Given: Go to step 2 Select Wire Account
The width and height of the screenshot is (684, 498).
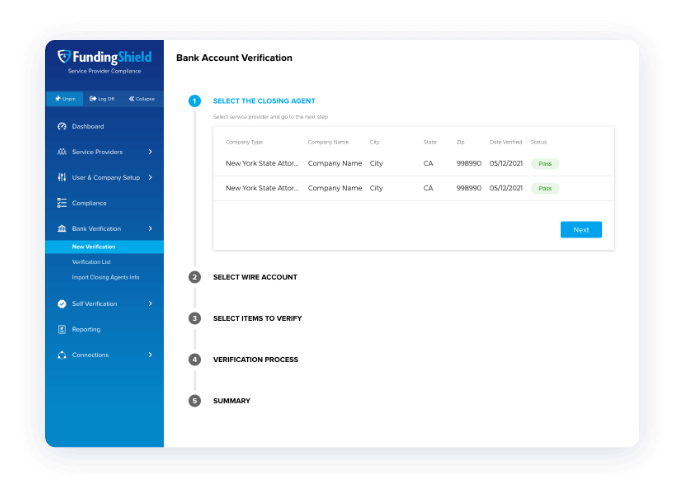Looking at the screenshot, I should pyautogui.click(x=254, y=277).
